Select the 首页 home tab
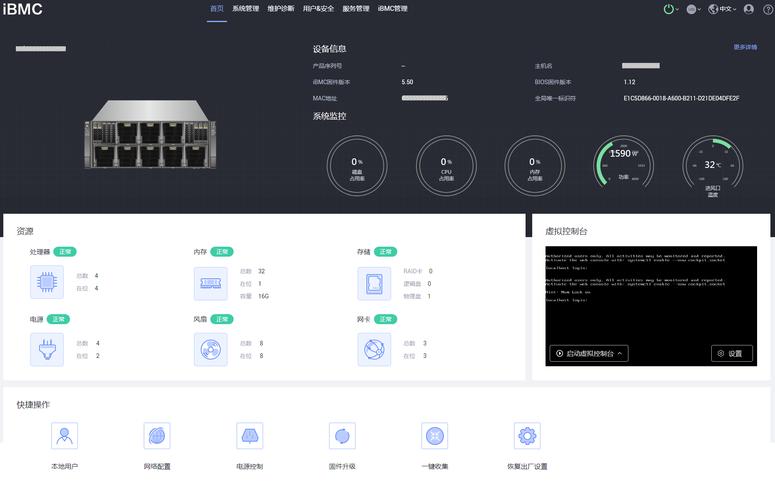 point(216,9)
